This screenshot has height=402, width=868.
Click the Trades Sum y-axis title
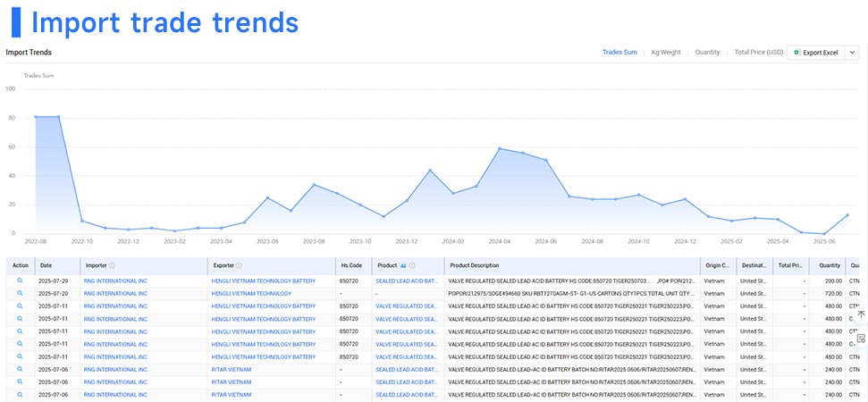point(38,76)
